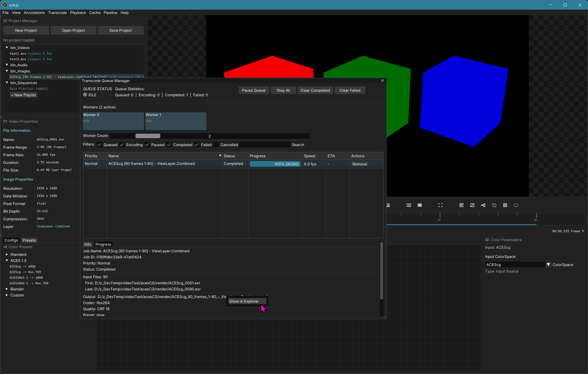Screen dimensions: 588x374
Task: Expand the Blender color presets group
Action: [7, 289]
